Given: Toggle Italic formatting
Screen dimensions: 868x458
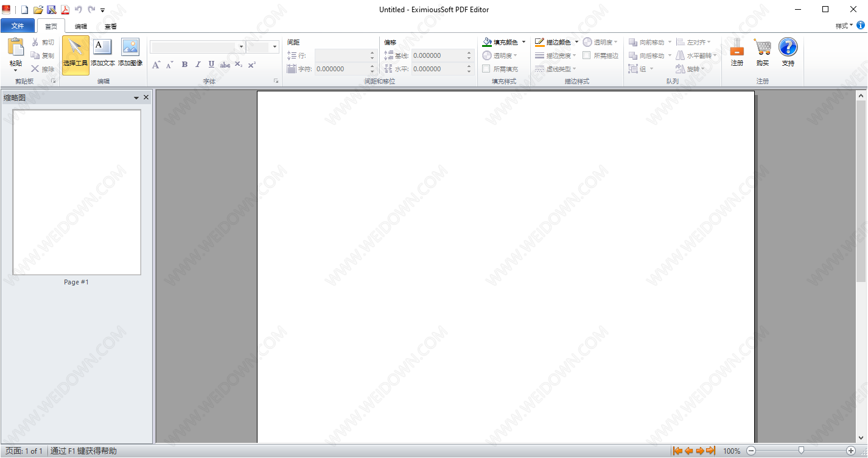Looking at the screenshot, I should [198, 65].
